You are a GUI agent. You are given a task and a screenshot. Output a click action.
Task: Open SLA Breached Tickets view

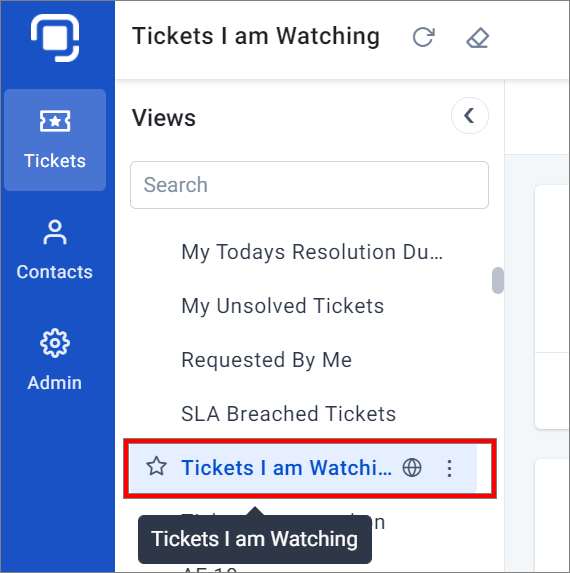click(x=289, y=414)
